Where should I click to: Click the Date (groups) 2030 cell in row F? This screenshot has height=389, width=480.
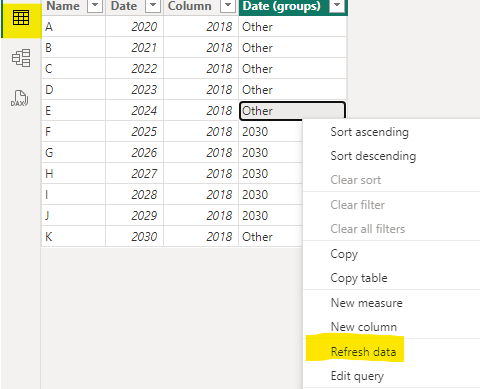(270, 132)
